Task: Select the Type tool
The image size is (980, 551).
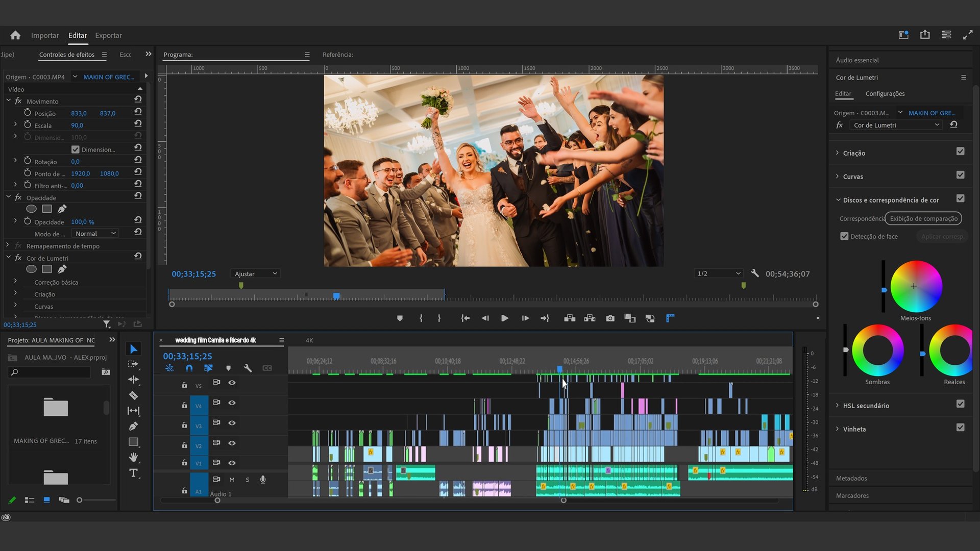Action: click(x=133, y=473)
